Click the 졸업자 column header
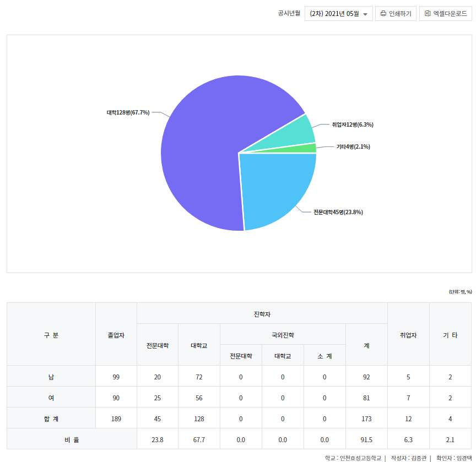Image resolution: width=476 pixels, height=462 pixels. pos(116,334)
